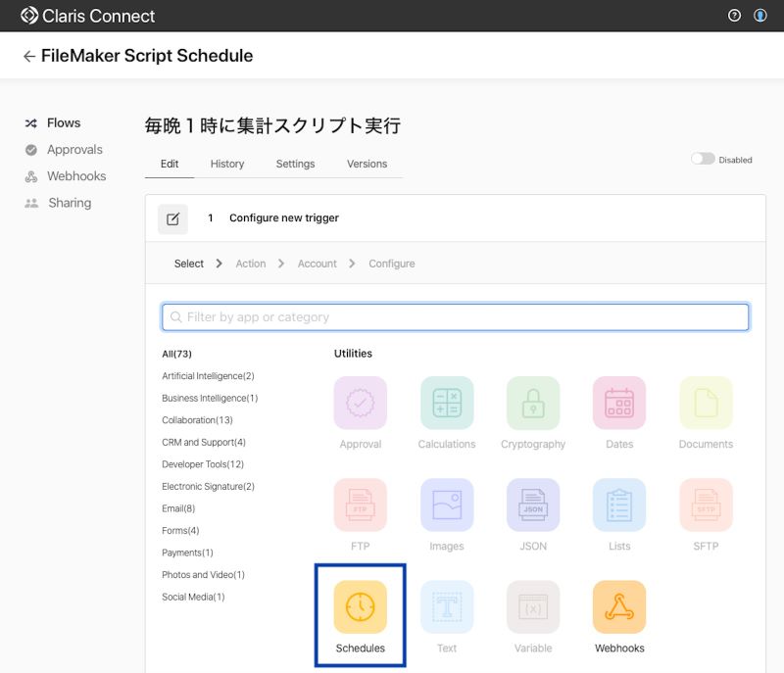
Task: Filter by Forms(4) category
Action: click(180, 531)
